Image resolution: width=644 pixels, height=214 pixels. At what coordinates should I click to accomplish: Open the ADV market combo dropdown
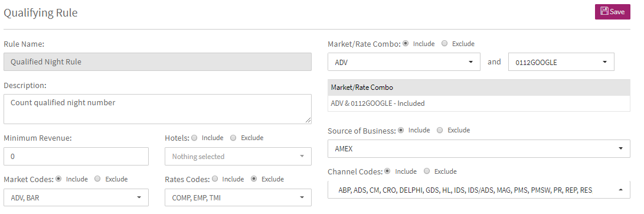404,62
